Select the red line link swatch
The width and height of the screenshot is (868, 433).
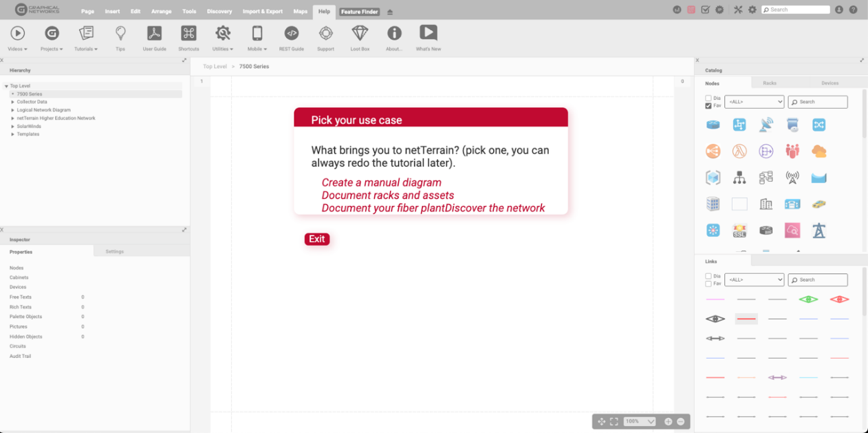click(746, 319)
